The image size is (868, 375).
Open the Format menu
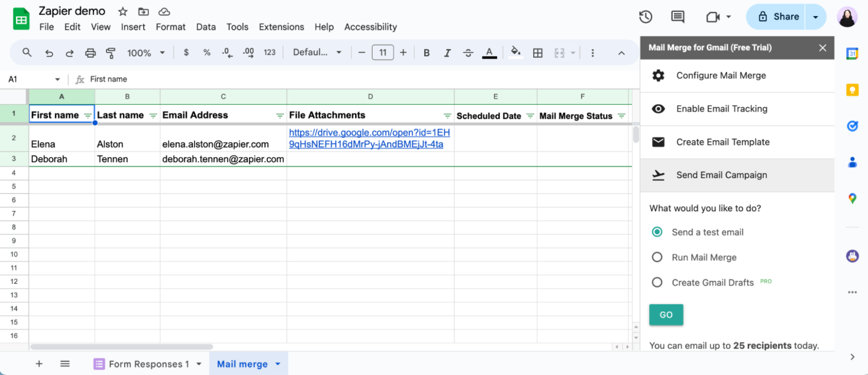tap(170, 27)
